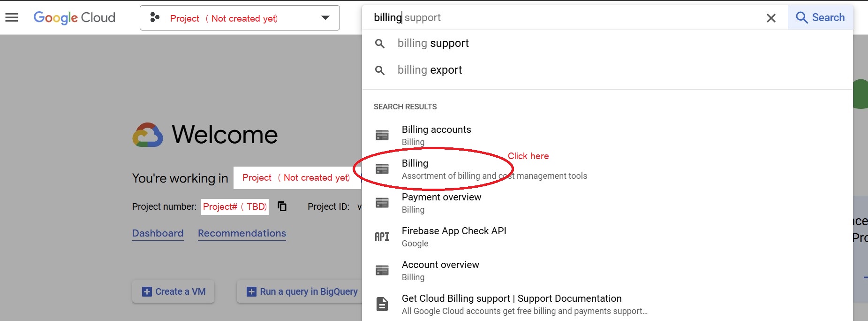Click the project selector hexagon icon
This screenshot has width=868, height=321.
click(x=155, y=18)
